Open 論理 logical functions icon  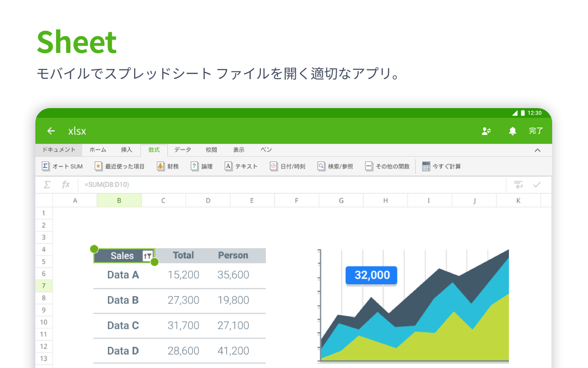tap(195, 166)
